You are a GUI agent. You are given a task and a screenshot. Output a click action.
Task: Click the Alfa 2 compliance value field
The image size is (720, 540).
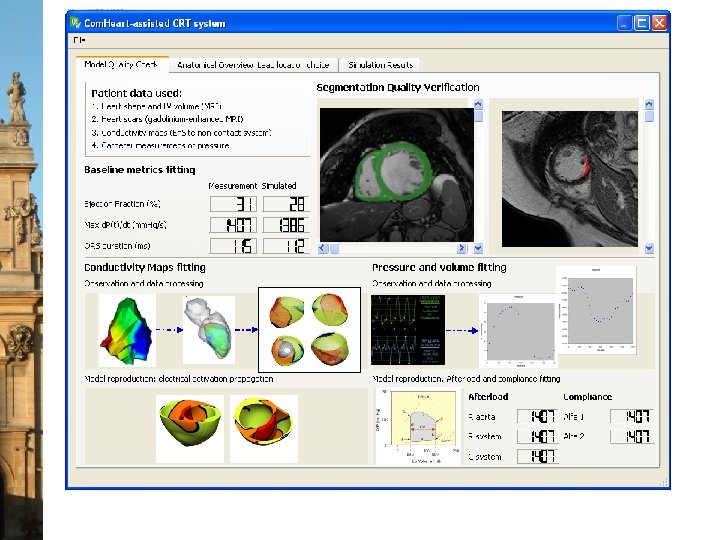[x=632, y=436]
